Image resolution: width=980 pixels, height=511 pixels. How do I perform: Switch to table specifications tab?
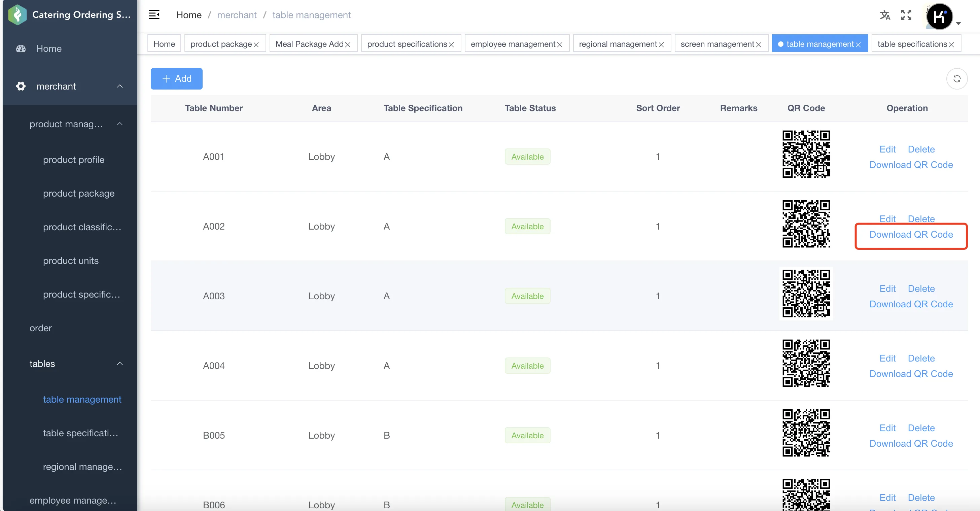[x=912, y=44]
